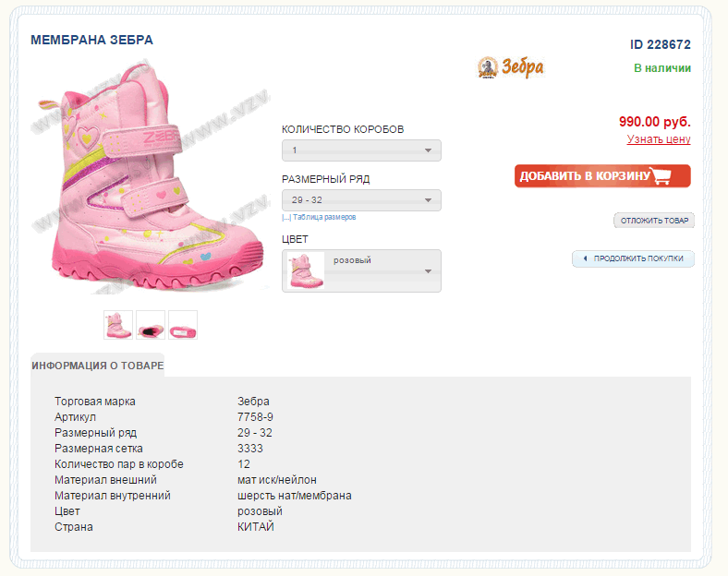Click the shopping cart icon on the red button

(x=661, y=176)
